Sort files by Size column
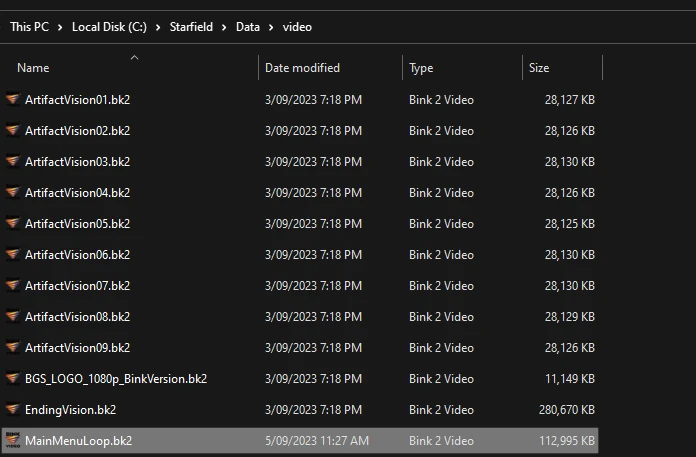Screen dimensions: 696x457 539,68
